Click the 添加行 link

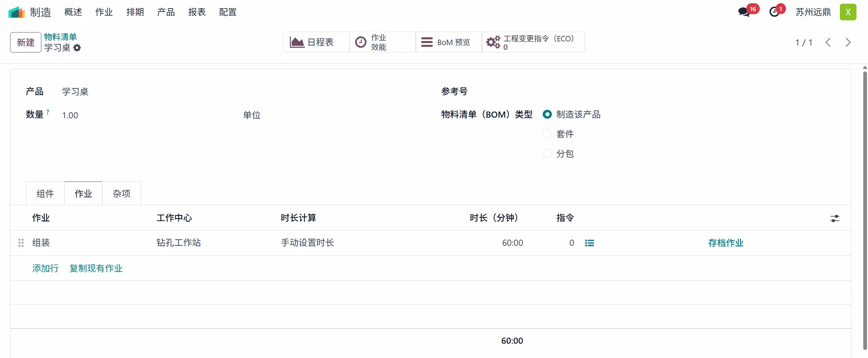tap(45, 268)
